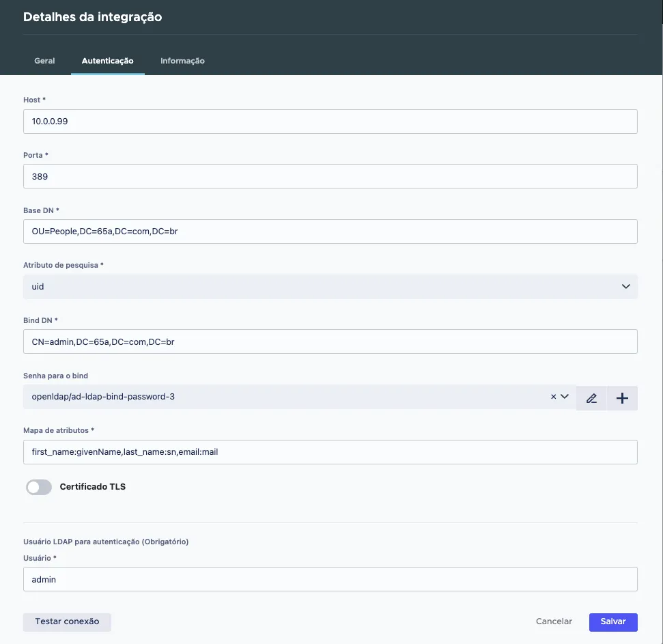Edit the Mapa de atributos field
Image resolution: width=663 pixels, height=644 pixels.
[x=330, y=452]
